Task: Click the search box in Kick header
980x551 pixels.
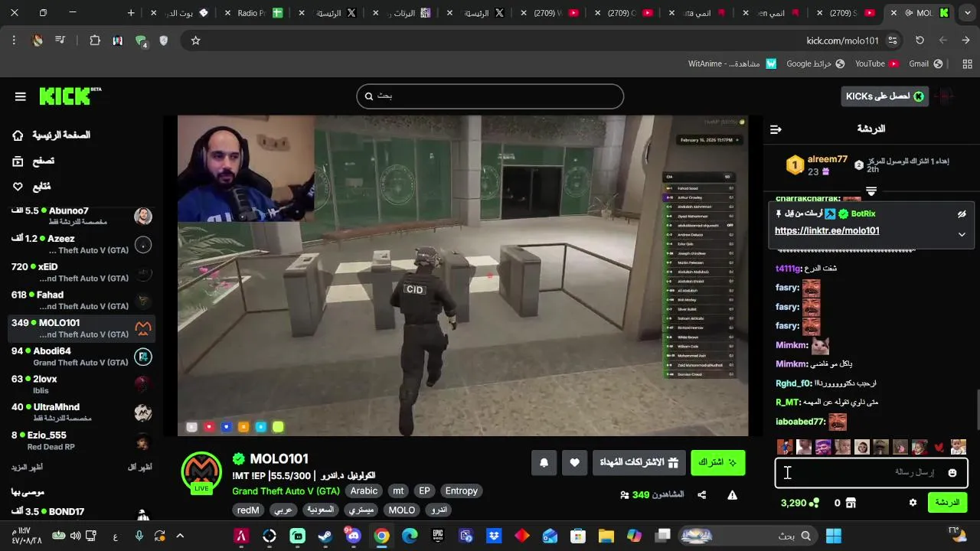Action: [x=490, y=96]
